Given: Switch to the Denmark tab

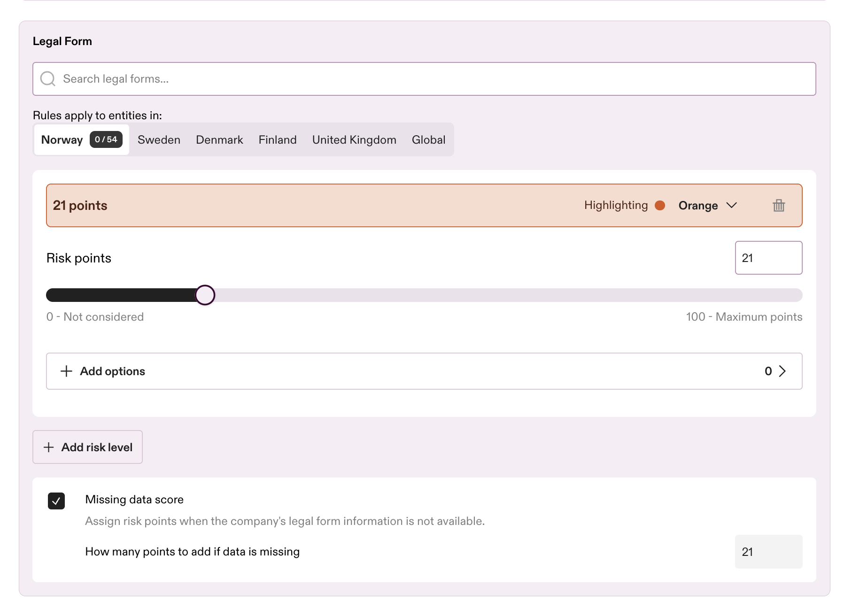Looking at the screenshot, I should click(x=219, y=140).
